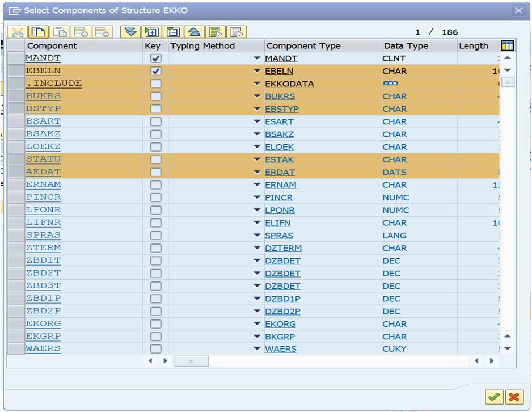The image size is (532, 412).
Task: Click the Collapse Include minus icon
Action: [x=173, y=32]
